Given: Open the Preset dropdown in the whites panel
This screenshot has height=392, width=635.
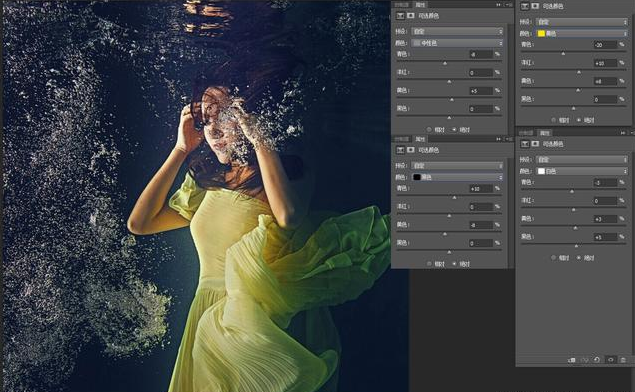Looking at the screenshot, I should click(582, 160).
